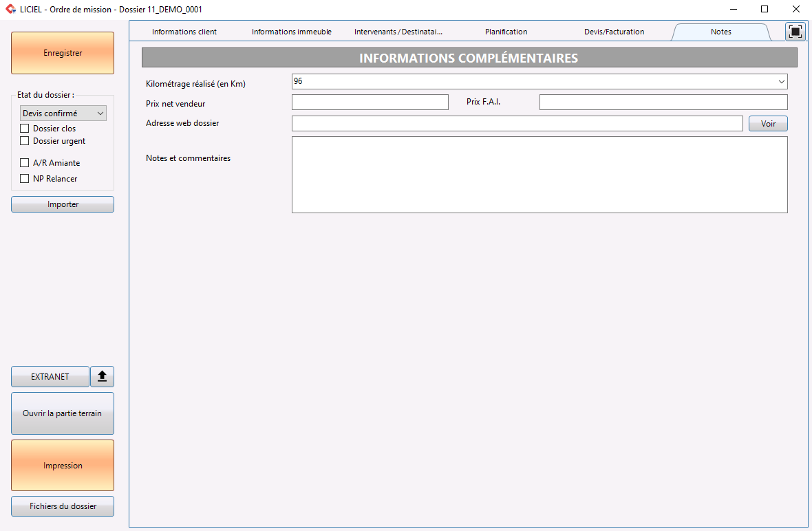The width and height of the screenshot is (812, 531).
Task: Go to the Planification tab
Action: click(506, 32)
